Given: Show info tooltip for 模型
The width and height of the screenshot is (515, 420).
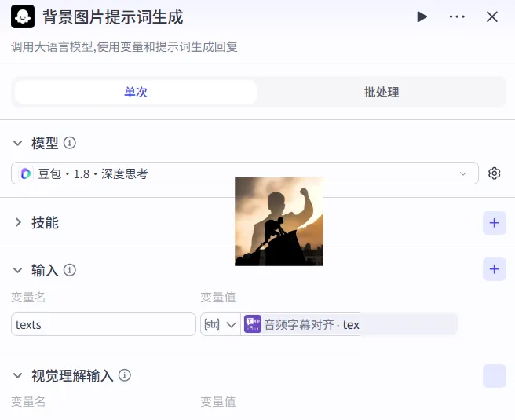Looking at the screenshot, I should [70, 143].
